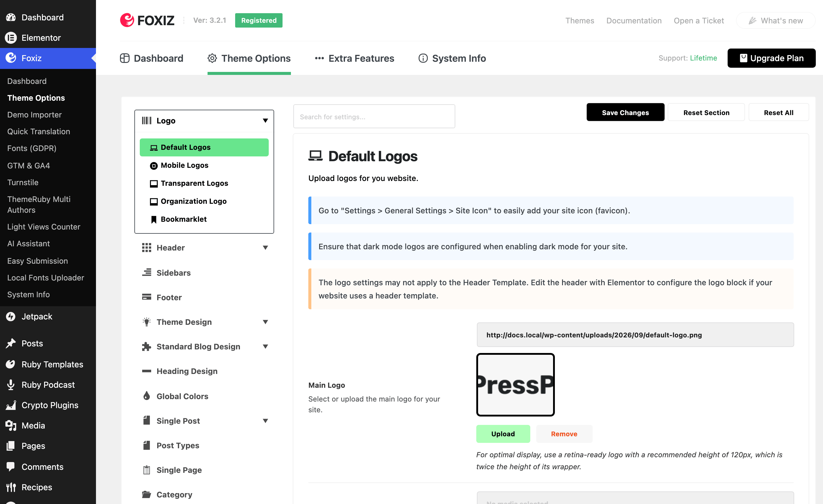Click the main logo preview thumbnail
The height and width of the screenshot is (504, 823).
[515, 384]
